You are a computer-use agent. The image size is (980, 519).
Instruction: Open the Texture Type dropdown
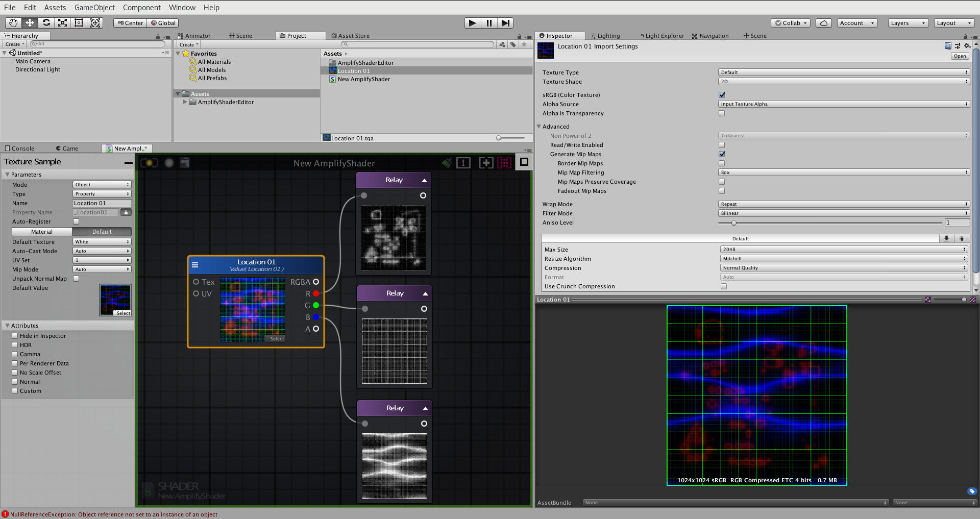[844, 72]
